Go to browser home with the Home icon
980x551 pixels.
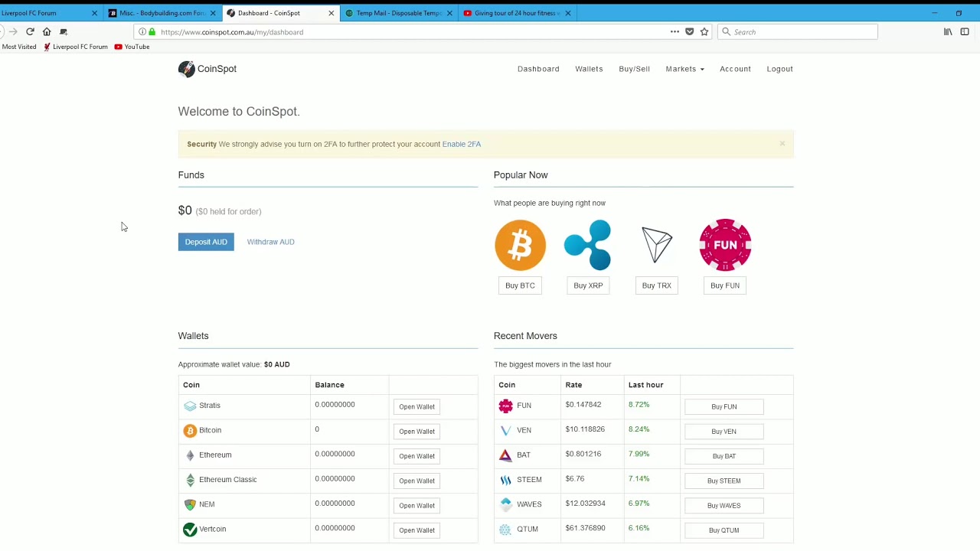[47, 31]
